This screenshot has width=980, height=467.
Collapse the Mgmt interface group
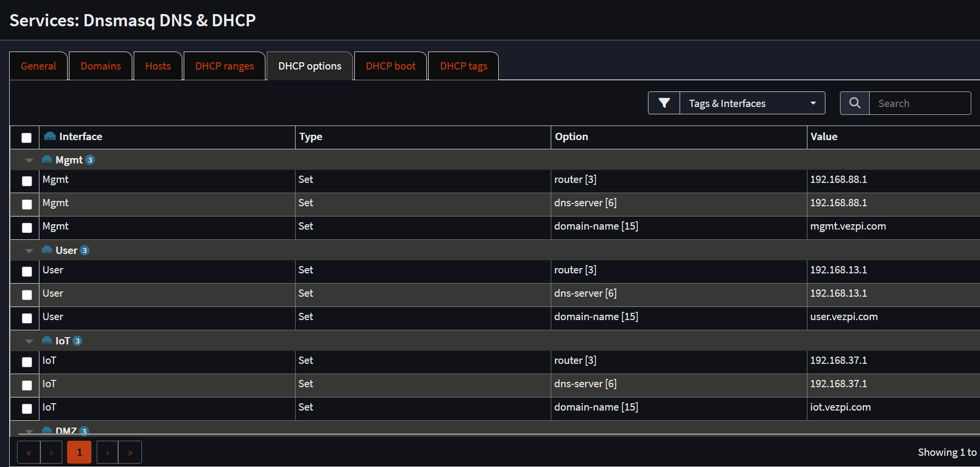pyautogui.click(x=29, y=160)
